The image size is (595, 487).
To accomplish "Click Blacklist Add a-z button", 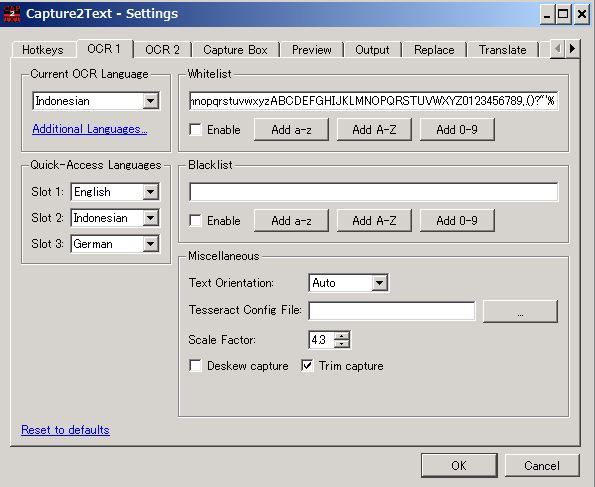I will point(291,221).
